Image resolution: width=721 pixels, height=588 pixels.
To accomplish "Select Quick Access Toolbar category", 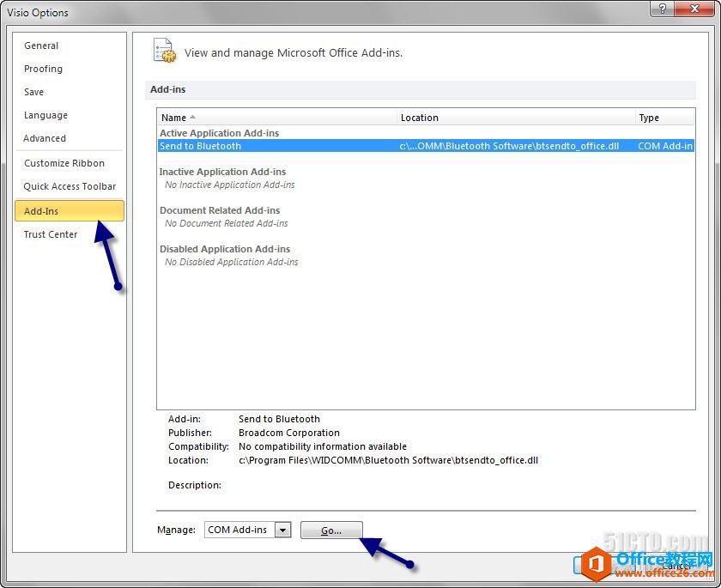I will (x=70, y=186).
